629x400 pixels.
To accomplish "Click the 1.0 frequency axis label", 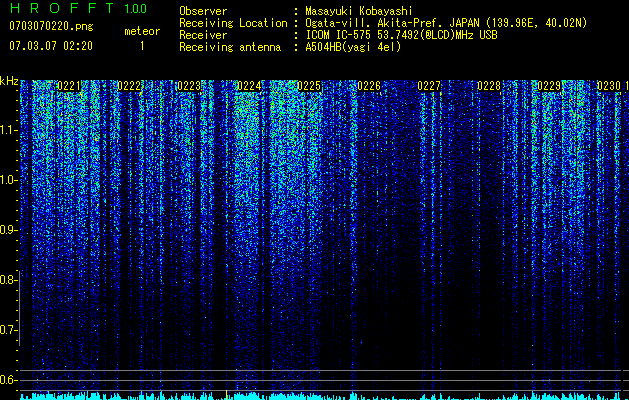I will pos(9,180).
